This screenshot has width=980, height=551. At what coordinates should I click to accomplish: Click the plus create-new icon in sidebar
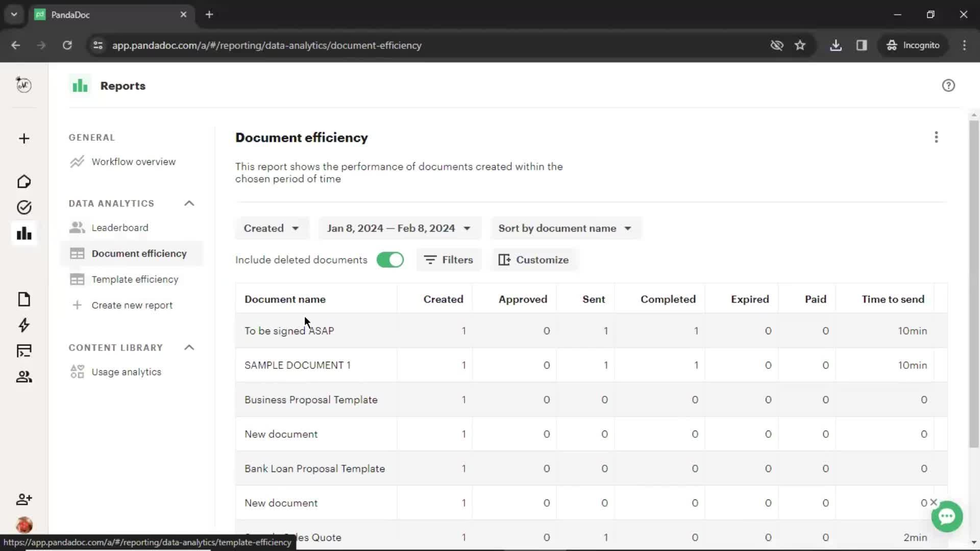point(24,139)
